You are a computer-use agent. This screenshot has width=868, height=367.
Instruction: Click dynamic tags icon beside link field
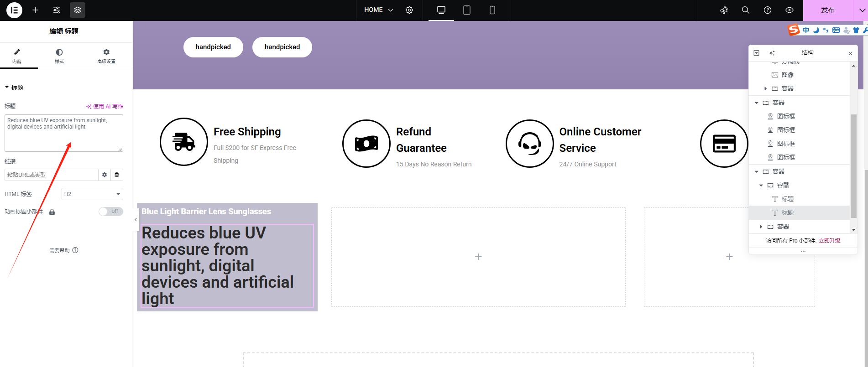(x=117, y=175)
